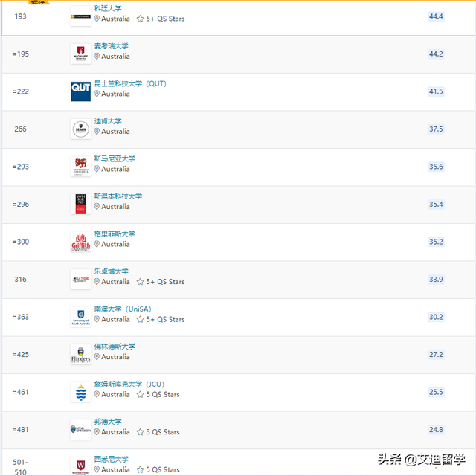This screenshot has width=476, height=476.
Task: Click the rank number =363
Action: (x=21, y=317)
